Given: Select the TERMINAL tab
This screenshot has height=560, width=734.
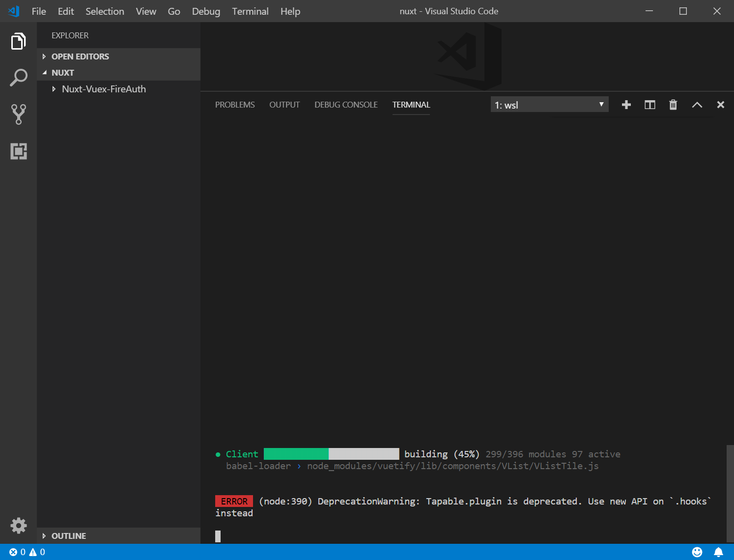Looking at the screenshot, I should click(411, 105).
